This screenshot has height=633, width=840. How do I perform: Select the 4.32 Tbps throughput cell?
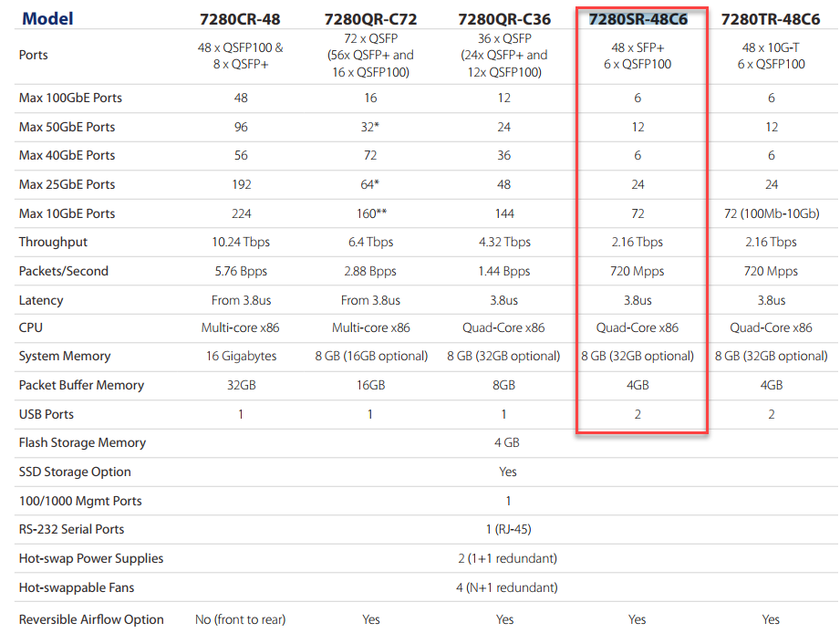click(504, 242)
